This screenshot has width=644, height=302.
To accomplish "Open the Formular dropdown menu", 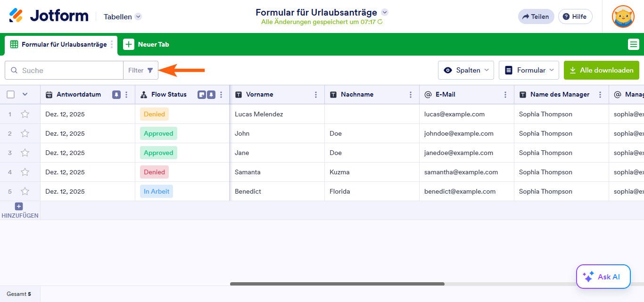I will (528, 70).
